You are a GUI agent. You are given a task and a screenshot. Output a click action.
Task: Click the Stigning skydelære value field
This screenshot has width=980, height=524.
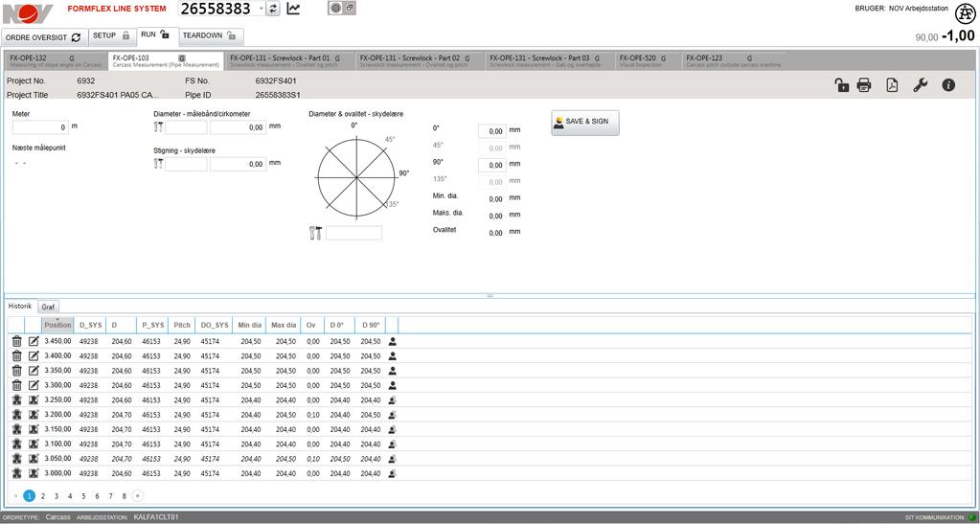(x=239, y=164)
